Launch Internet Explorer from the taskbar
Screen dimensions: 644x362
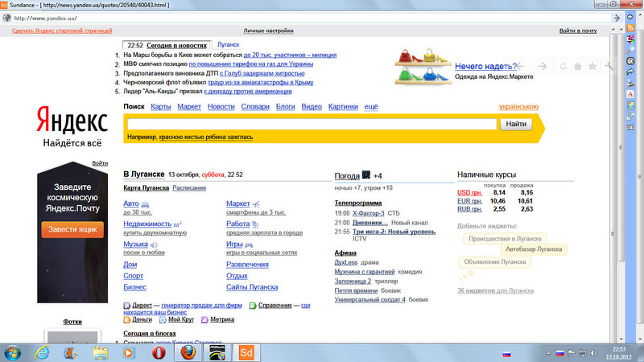pyautogui.click(x=43, y=352)
